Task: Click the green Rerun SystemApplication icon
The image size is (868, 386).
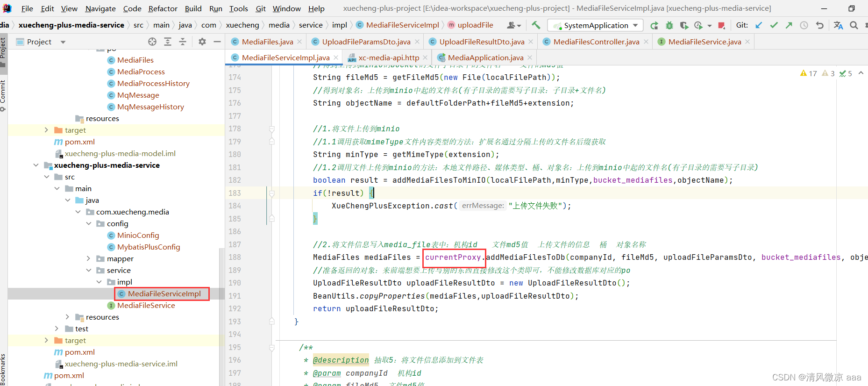Action: [x=654, y=25]
